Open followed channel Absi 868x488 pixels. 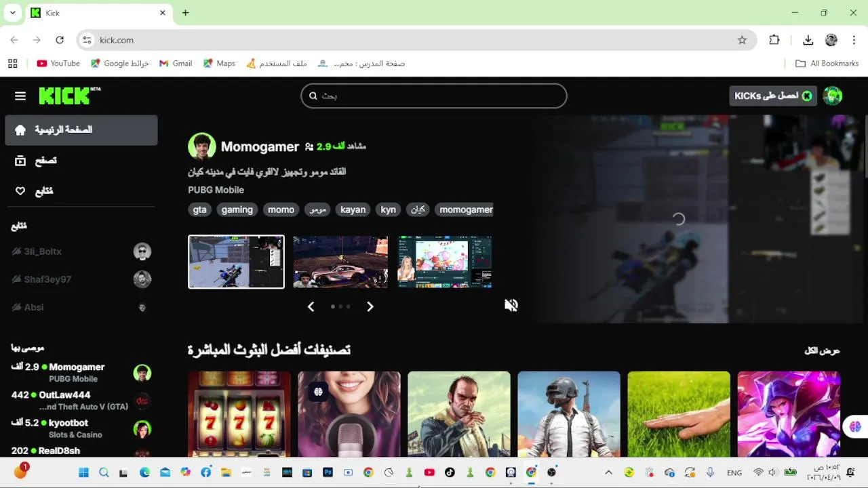[x=81, y=307]
